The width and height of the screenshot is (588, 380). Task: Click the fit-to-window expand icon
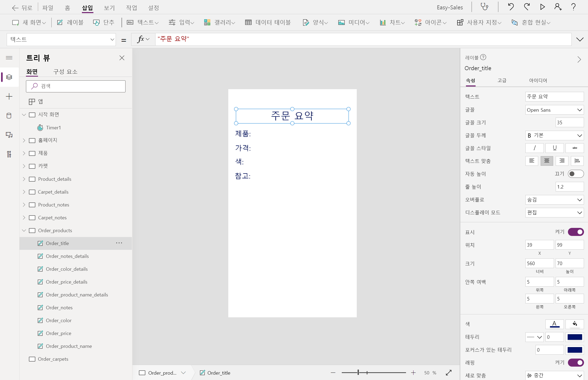pos(449,373)
